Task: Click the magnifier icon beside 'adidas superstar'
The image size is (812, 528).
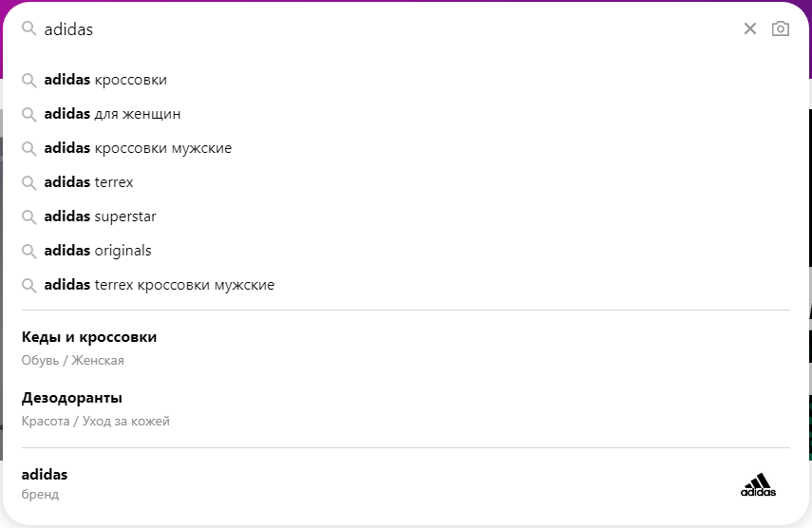Action: 29,217
